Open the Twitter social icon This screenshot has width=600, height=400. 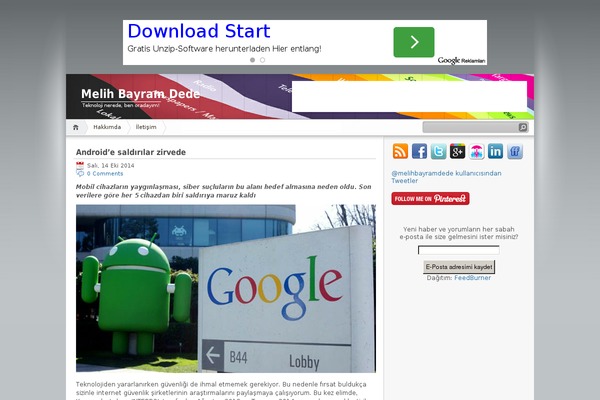439,152
